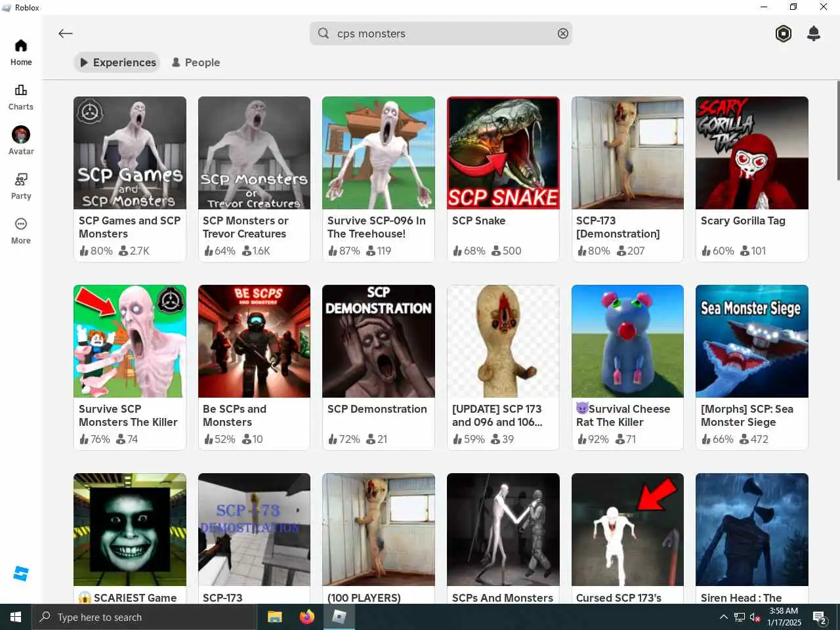Click the 92% rating on Survival Cheese Rat
Screen dimensions: 840x630
coord(598,439)
